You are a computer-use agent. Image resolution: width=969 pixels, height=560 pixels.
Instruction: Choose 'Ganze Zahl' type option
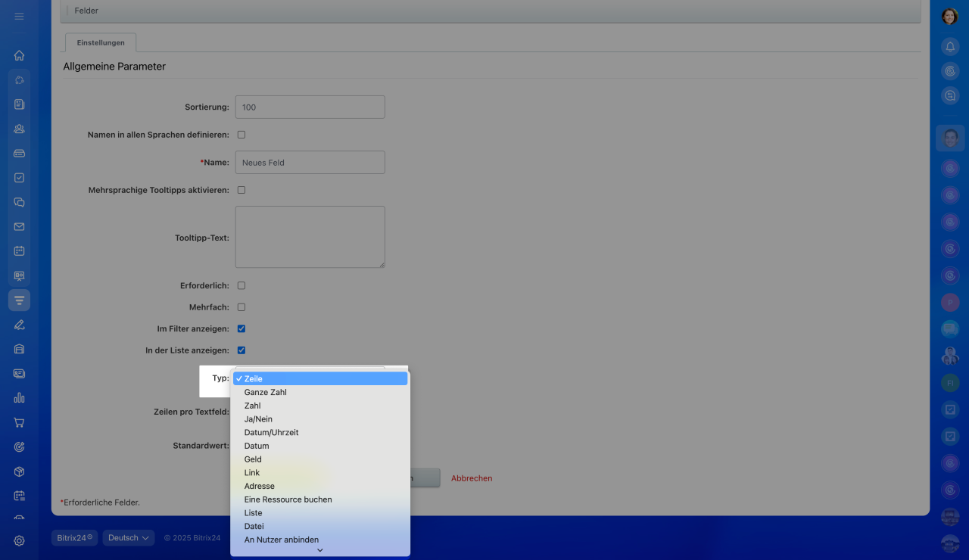[320, 392]
